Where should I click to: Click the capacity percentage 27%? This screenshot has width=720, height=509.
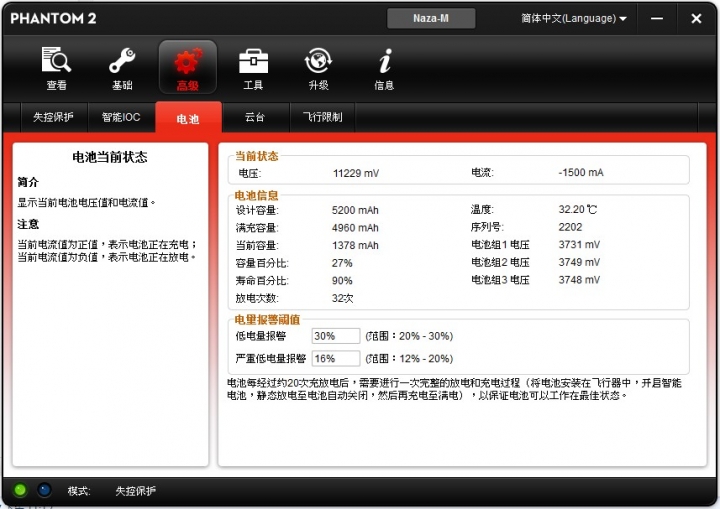tap(342, 263)
